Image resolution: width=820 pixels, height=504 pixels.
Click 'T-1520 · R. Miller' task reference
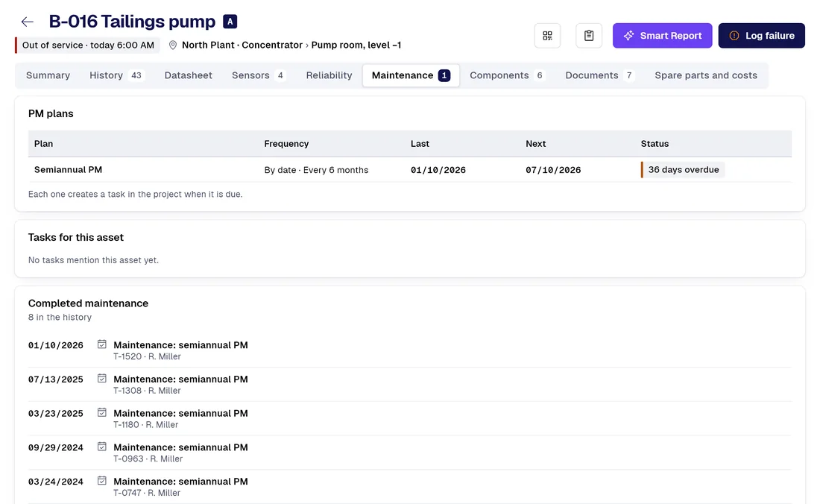pyautogui.click(x=147, y=356)
